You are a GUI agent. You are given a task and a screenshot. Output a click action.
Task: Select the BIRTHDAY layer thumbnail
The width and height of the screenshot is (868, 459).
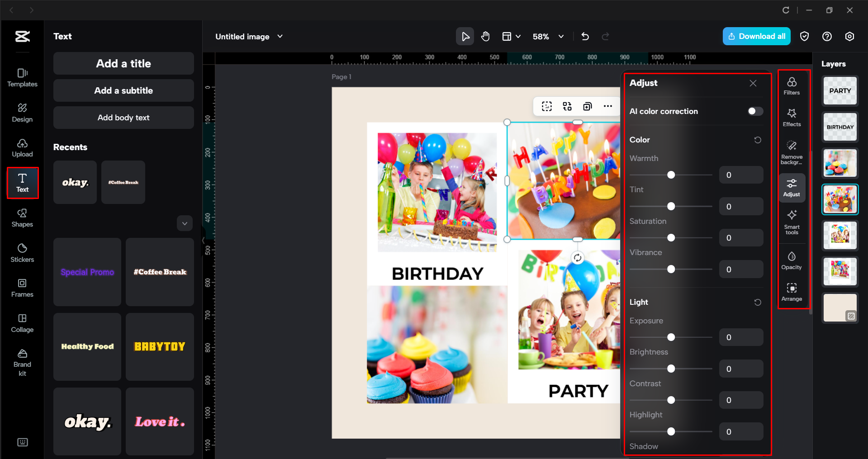click(840, 127)
